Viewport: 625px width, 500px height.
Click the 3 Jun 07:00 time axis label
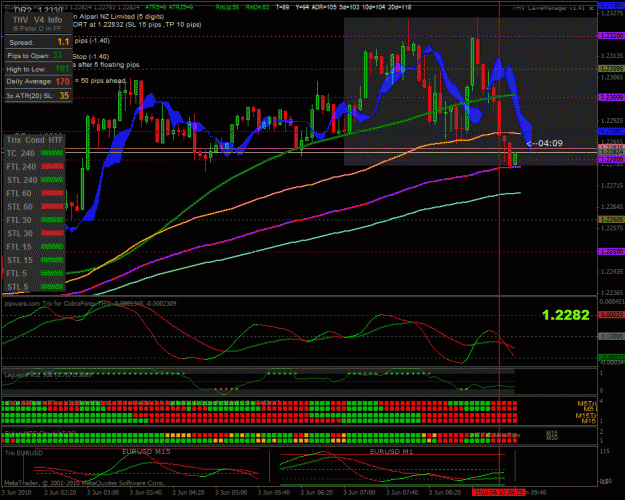[x=359, y=492]
